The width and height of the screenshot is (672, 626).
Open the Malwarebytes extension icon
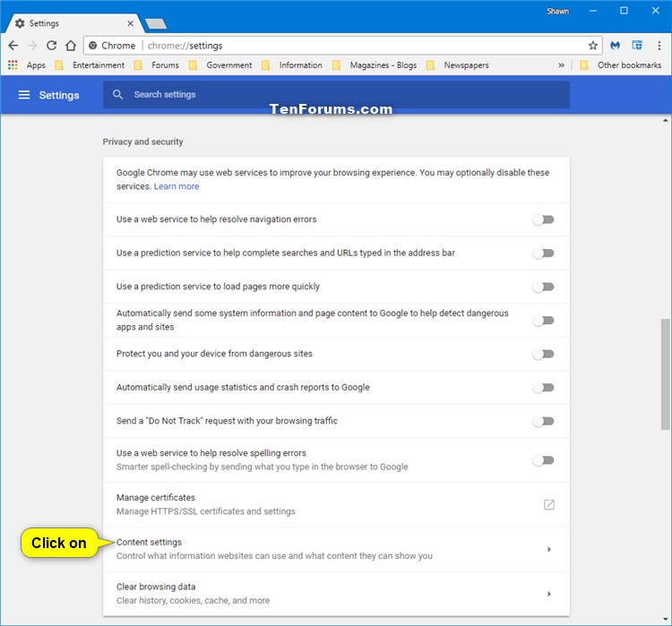coord(615,46)
